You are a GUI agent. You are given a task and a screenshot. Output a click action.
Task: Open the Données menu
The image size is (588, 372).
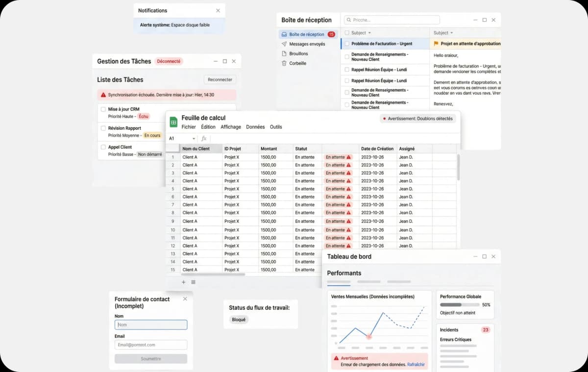[x=255, y=127]
